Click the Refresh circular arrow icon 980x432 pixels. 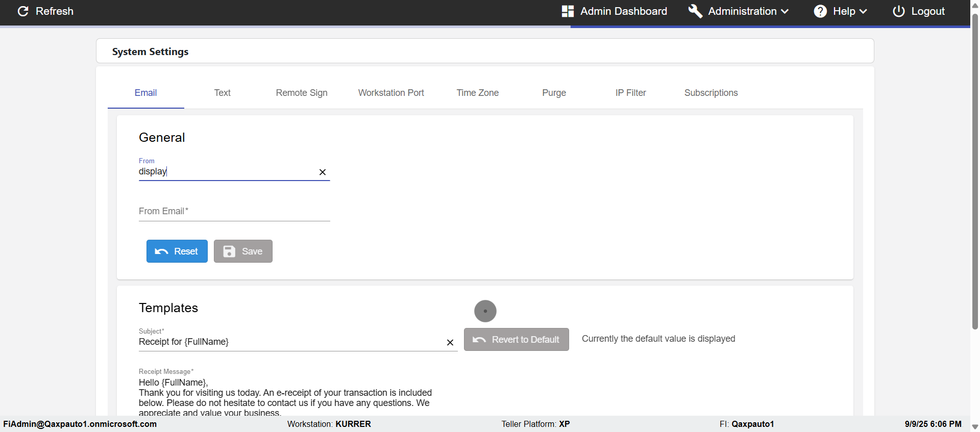[x=23, y=11]
